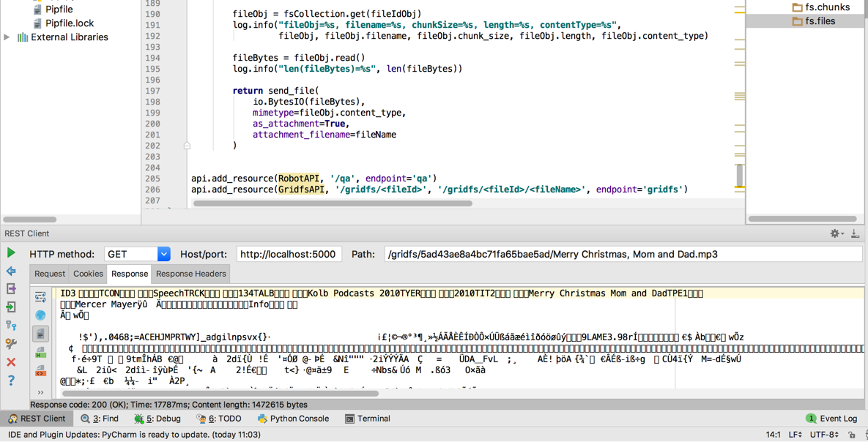The height and width of the screenshot is (442, 868).
Task: Click the GridfsAPI highlighted identifier on line 206
Action: point(301,190)
